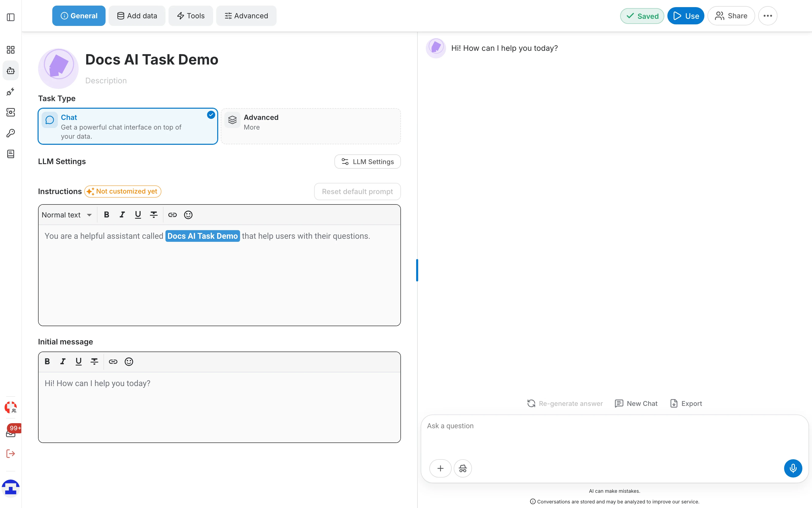Open the LLM Settings button
The width and height of the screenshot is (812, 508).
[x=367, y=162]
